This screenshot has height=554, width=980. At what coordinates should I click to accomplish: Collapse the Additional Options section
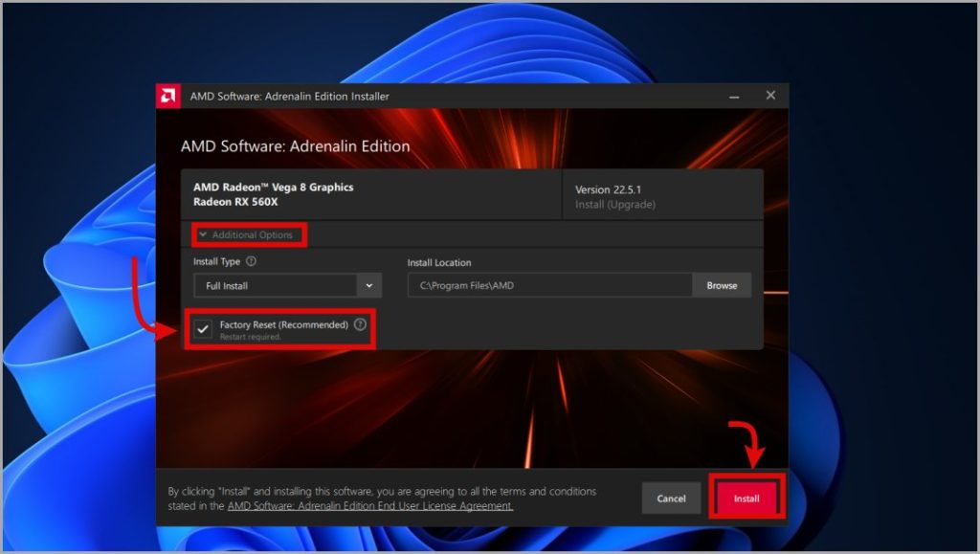coord(246,234)
